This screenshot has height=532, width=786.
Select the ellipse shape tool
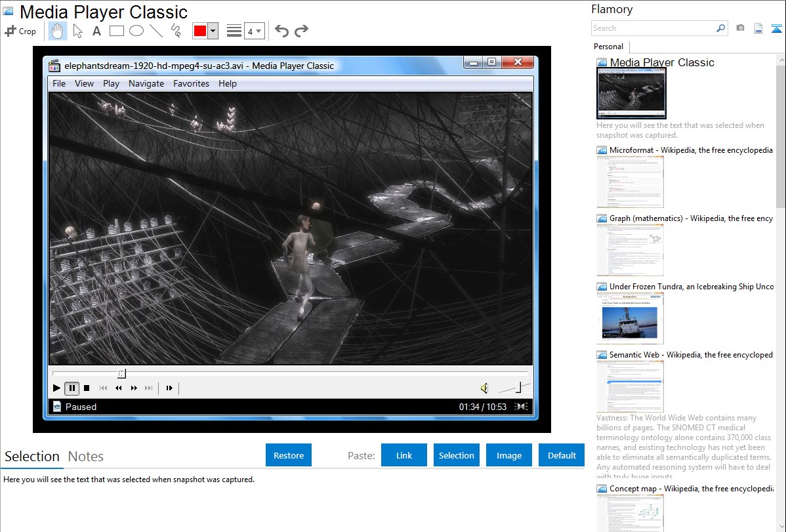click(136, 31)
